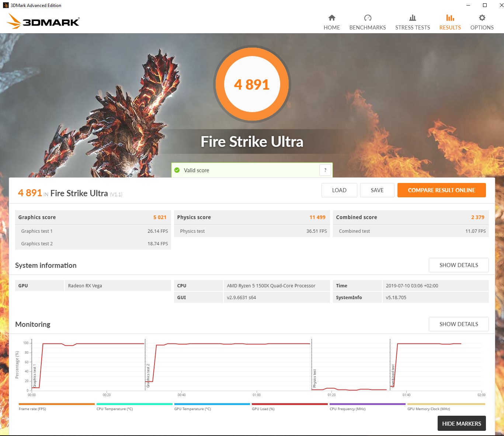Click the SAVE button
This screenshot has height=436, width=504.
(x=377, y=190)
